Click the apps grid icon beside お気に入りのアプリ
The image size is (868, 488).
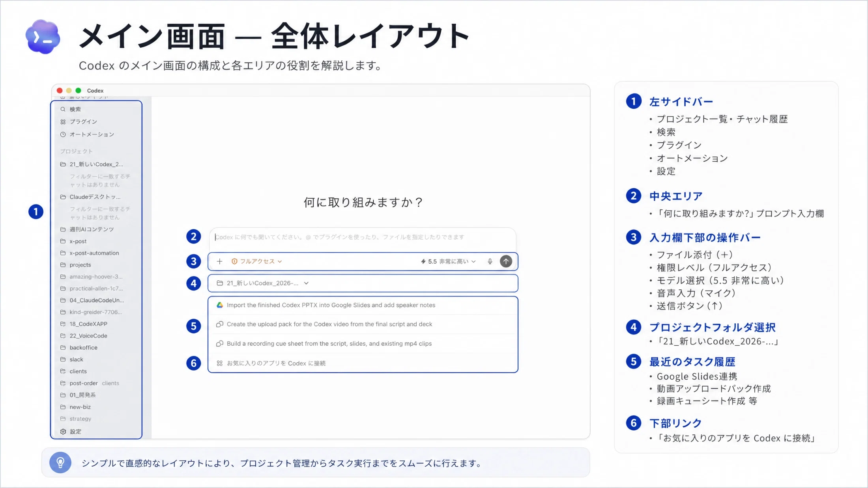[x=220, y=363]
